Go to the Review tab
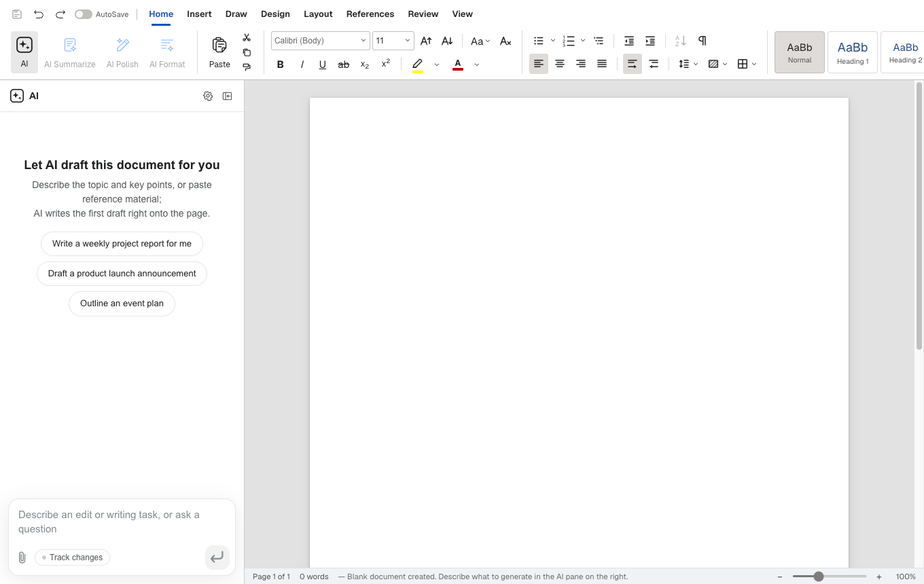924x584 pixels. click(x=423, y=14)
